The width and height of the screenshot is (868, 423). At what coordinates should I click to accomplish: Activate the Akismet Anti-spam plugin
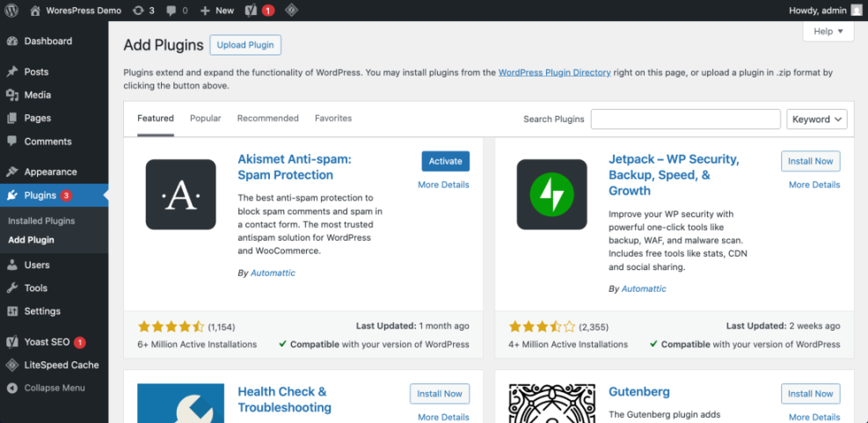tap(446, 161)
